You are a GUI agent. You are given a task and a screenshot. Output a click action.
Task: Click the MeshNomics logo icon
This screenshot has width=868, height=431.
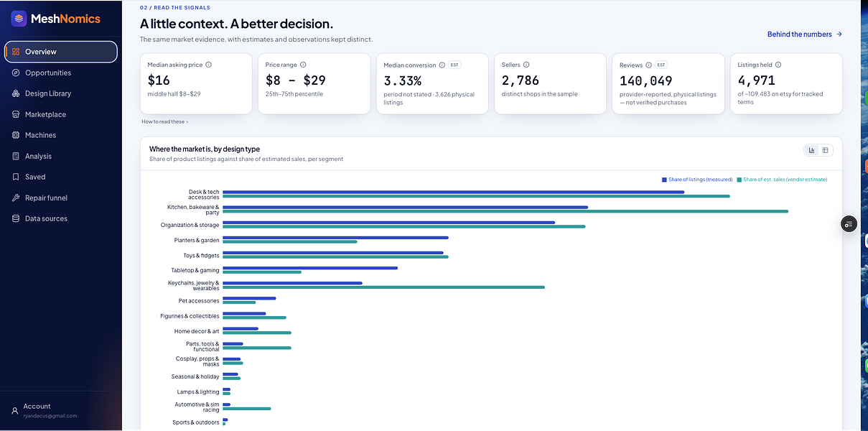(x=19, y=19)
